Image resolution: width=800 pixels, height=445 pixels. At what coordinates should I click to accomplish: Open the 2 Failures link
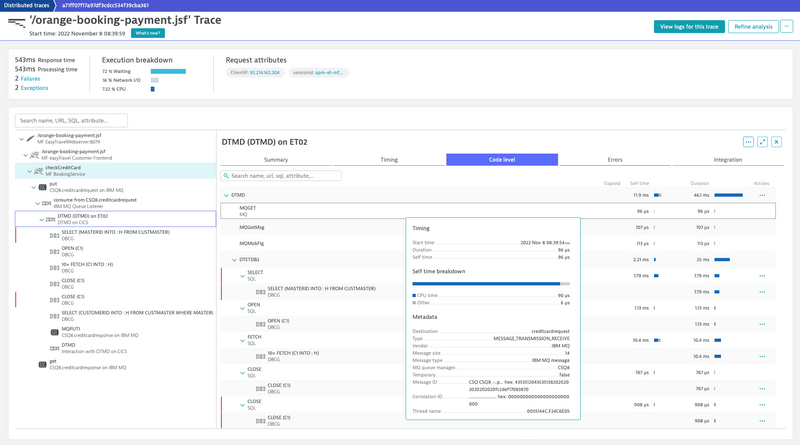30,78
